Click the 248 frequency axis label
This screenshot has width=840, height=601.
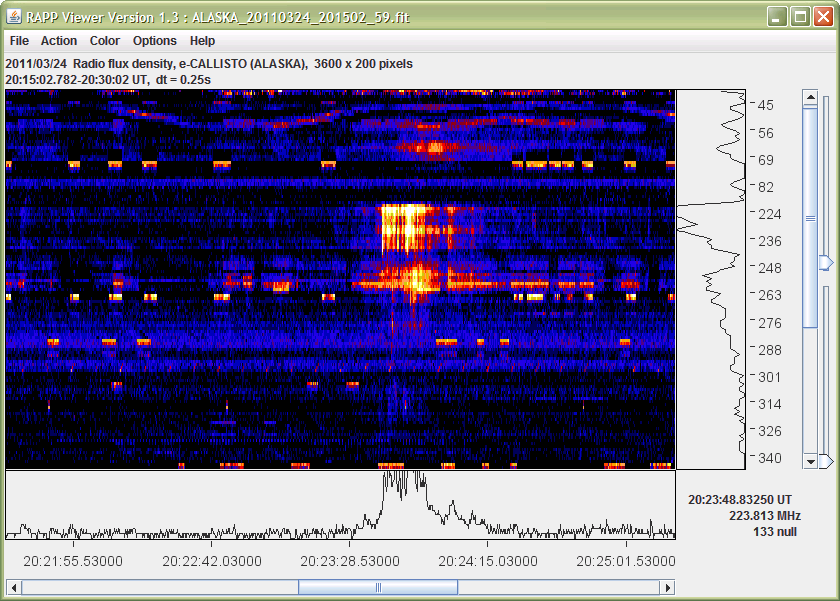(x=770, y=268)
